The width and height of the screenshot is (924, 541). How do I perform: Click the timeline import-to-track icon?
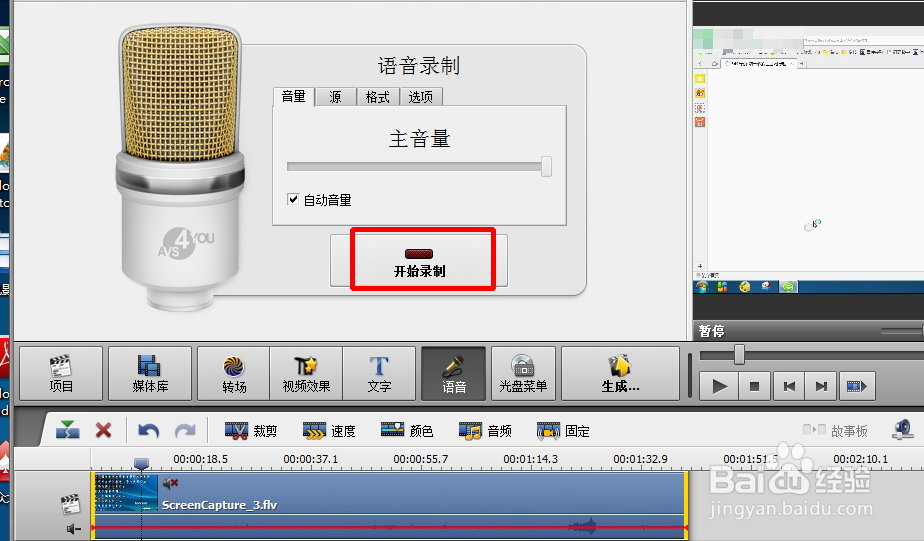(x=68, y=430)
